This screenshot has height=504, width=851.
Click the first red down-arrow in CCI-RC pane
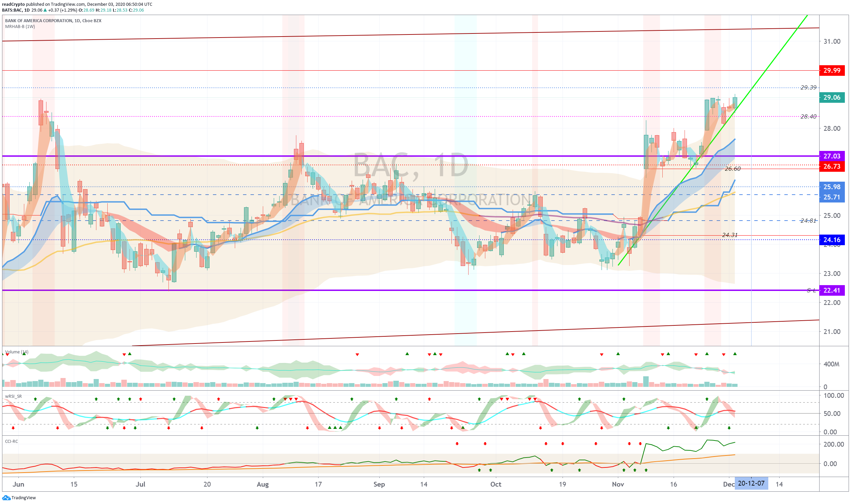[457, 444]
